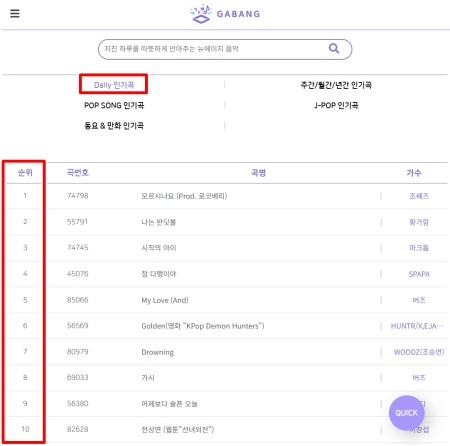Click song number 45076
Viewport: 450px width, 446px height.
[78, 274]
